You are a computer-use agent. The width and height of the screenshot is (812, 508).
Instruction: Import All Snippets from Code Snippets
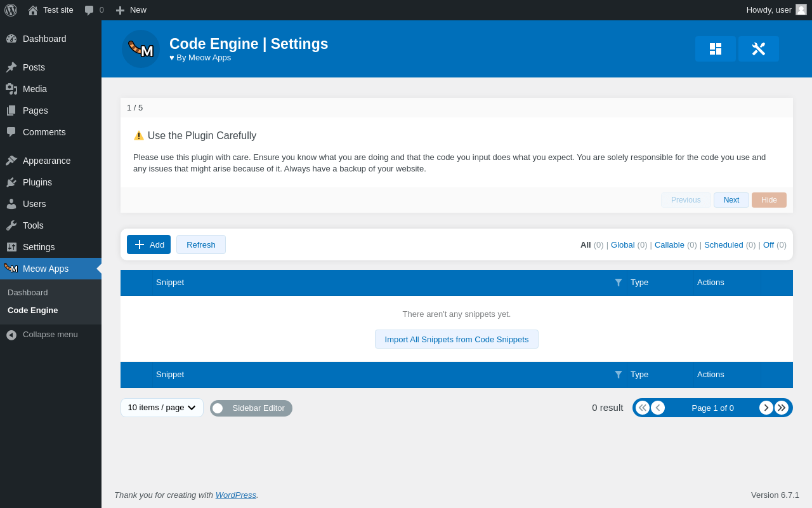[x=457, y=339]
